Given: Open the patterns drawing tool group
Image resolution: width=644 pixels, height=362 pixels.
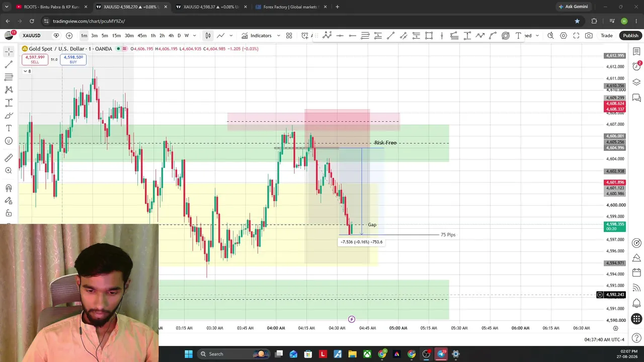Looking at the screenshot, I should [9, 89].
